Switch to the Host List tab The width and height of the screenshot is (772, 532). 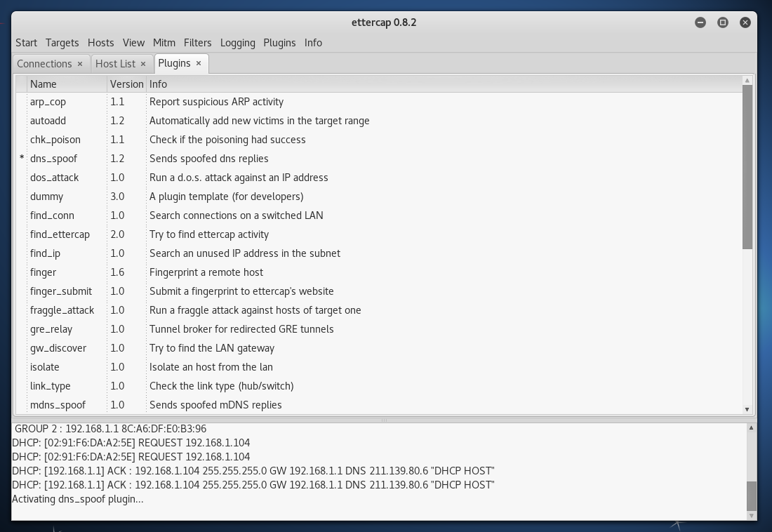coord(115,64)
